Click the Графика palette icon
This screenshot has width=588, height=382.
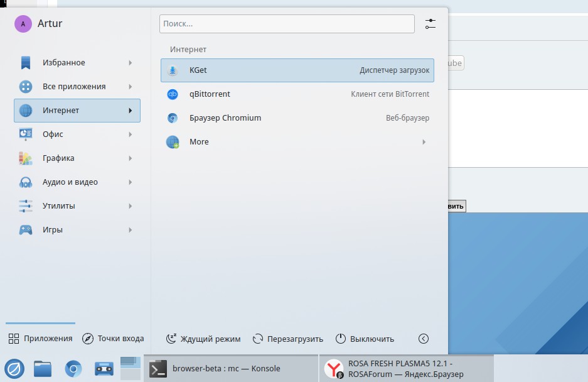(26, 158)
